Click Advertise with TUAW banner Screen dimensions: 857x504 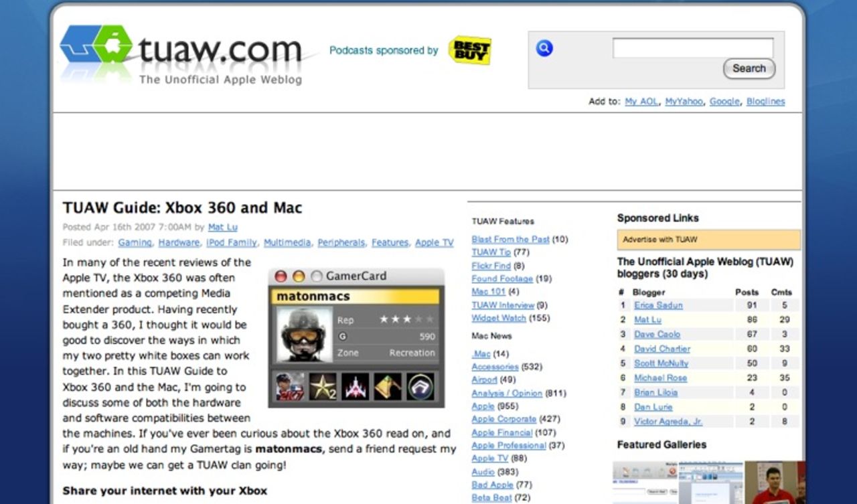pyautogui.click(x=708, y=240)
